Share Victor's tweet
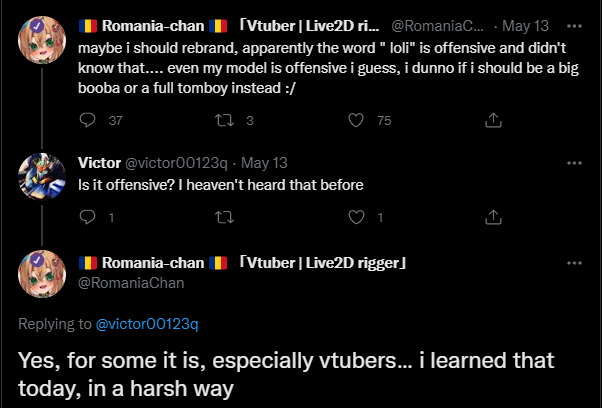Image resolution: width=602 pixels, height=408 pixels. coord(492,217)
